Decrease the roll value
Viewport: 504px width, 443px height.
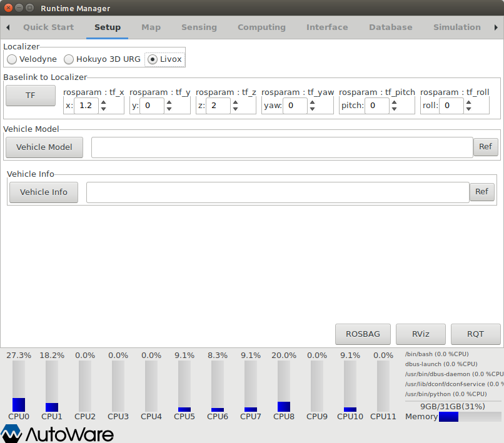click(468, 109)
